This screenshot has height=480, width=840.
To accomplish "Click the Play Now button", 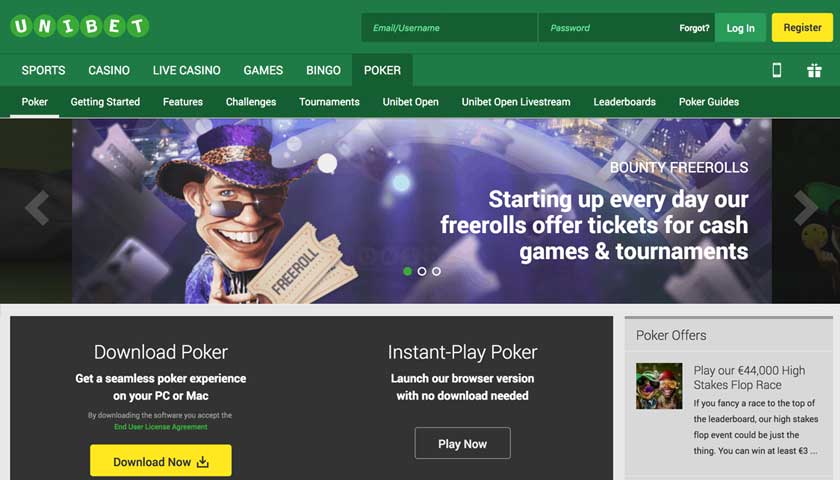I will tap(462, 444).
